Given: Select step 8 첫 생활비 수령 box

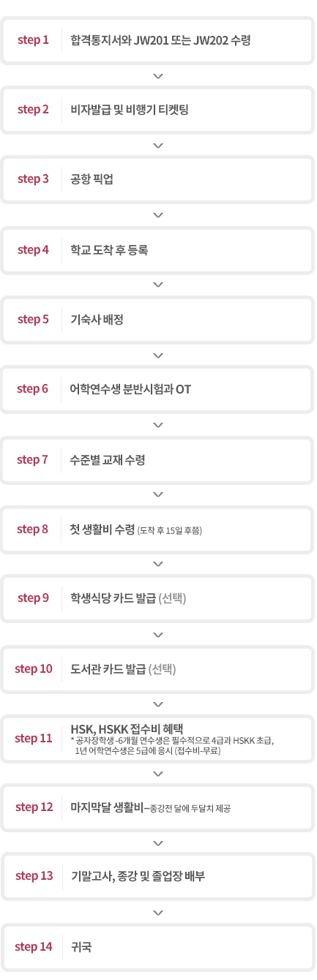Looking at the screenshot, I should [x=158, y=529].
